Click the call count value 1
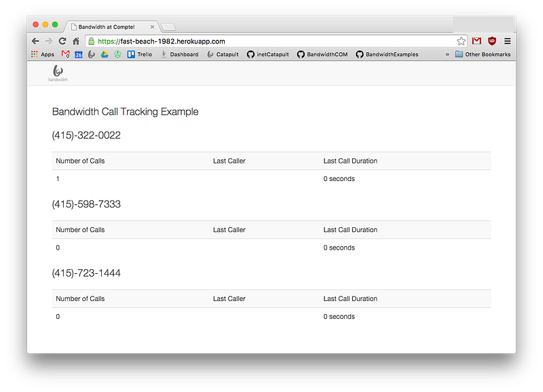 point(58,179)
